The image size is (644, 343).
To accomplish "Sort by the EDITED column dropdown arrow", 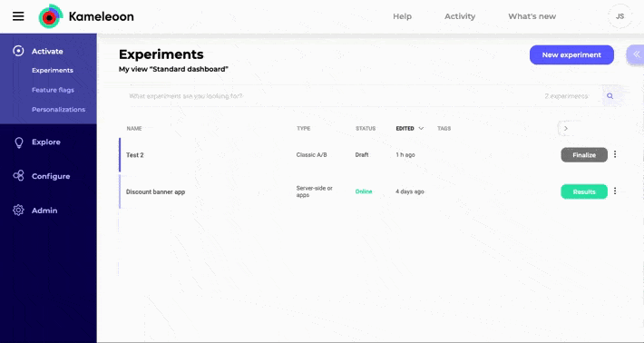I will pyautogui.click(x=421, y=129).
